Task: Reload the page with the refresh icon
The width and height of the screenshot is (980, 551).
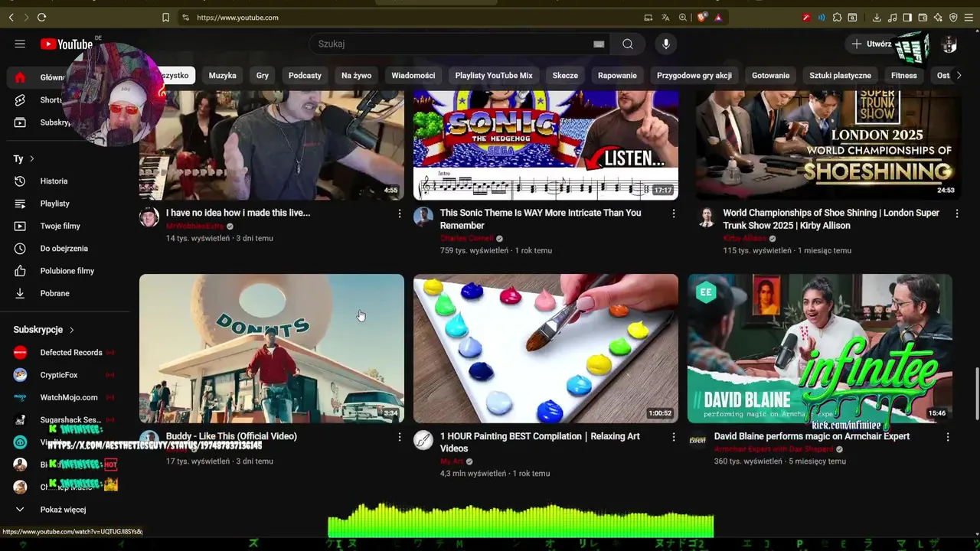Action: click(41, 17)
